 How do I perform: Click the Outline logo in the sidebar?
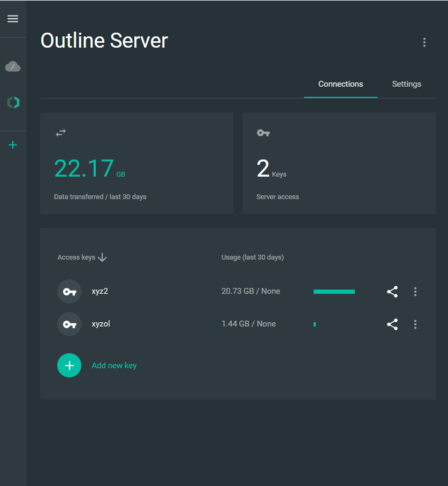pos(13,102)
